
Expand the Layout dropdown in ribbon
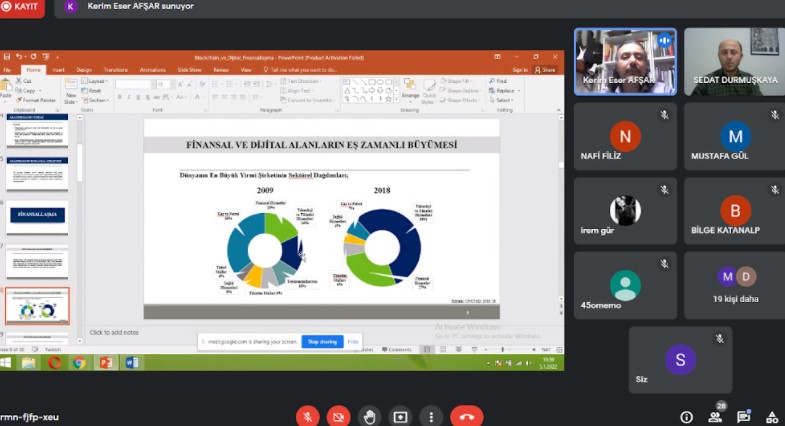coord(98,81)
